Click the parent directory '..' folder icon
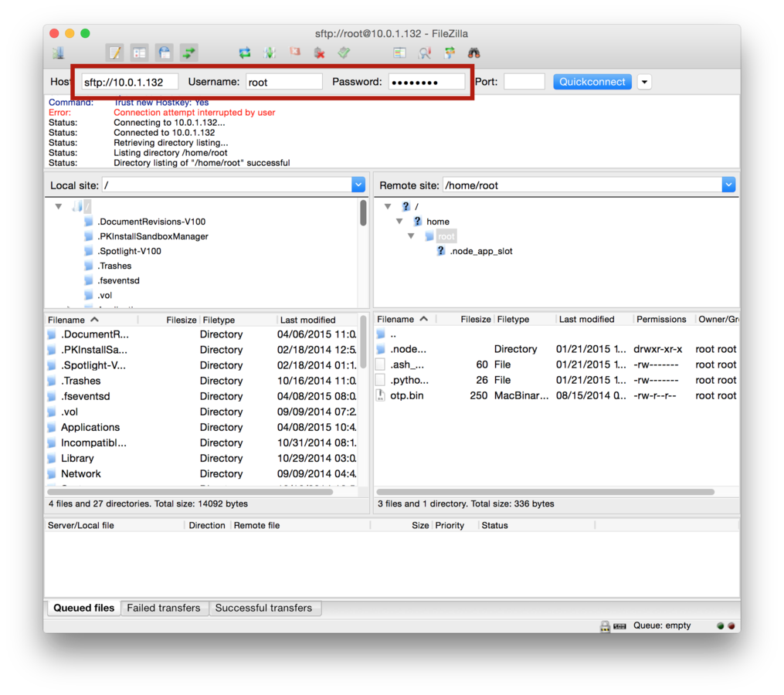Screen dimensions: 784x695 [381, 334]
